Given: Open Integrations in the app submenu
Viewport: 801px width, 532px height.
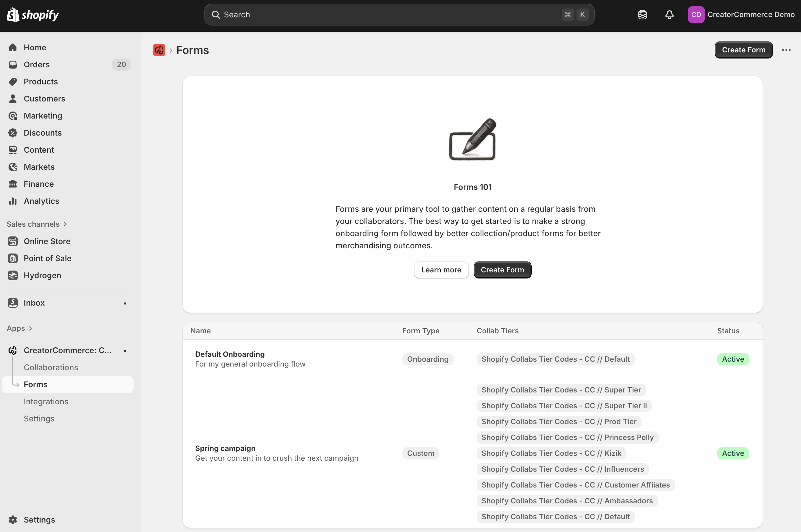Looking at the screenshot, I should pyautogui.click(x=46, y=401).
